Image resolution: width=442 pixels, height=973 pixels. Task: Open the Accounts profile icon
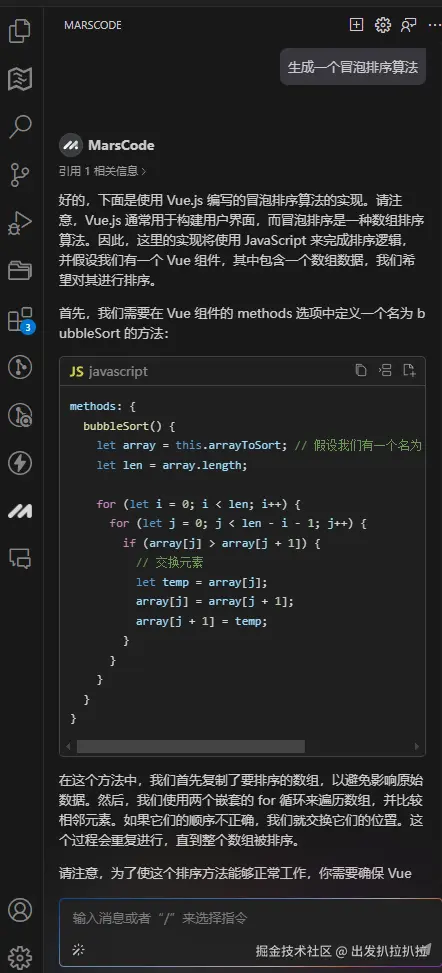20,910
